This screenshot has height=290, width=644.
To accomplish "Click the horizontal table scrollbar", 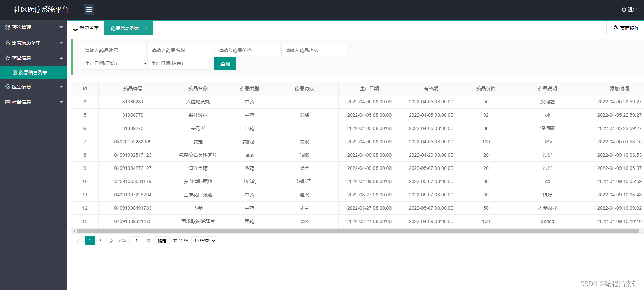I will [358, 231].
